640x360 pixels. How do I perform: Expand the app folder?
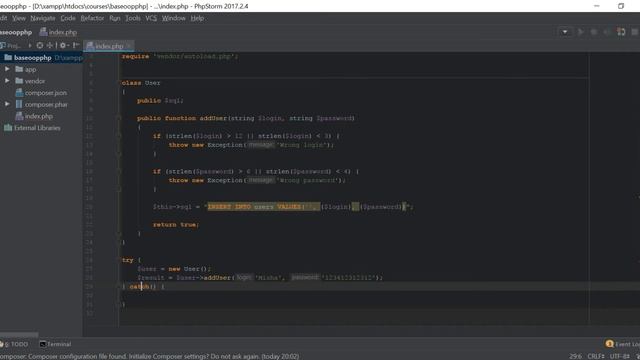[7, 69]
